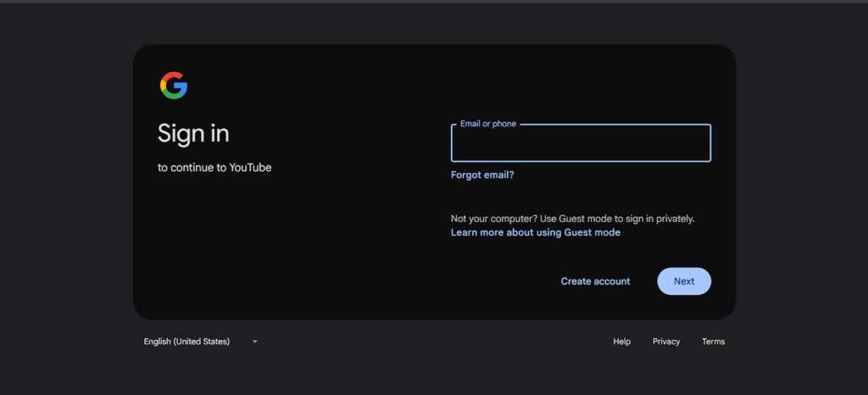The width and height of the screenshot is (868, 395).
Task: Open the Privacy footer link
Action: tap(666, 342)
